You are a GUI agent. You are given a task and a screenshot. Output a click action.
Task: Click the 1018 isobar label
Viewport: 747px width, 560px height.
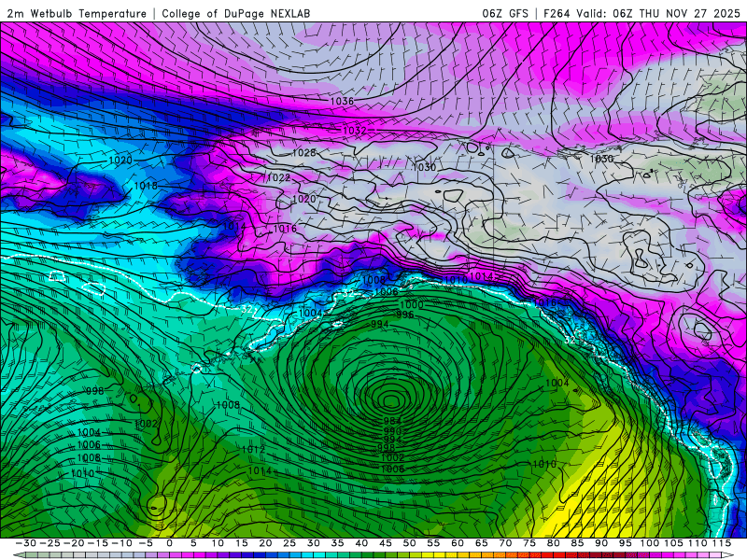point(146,186)
